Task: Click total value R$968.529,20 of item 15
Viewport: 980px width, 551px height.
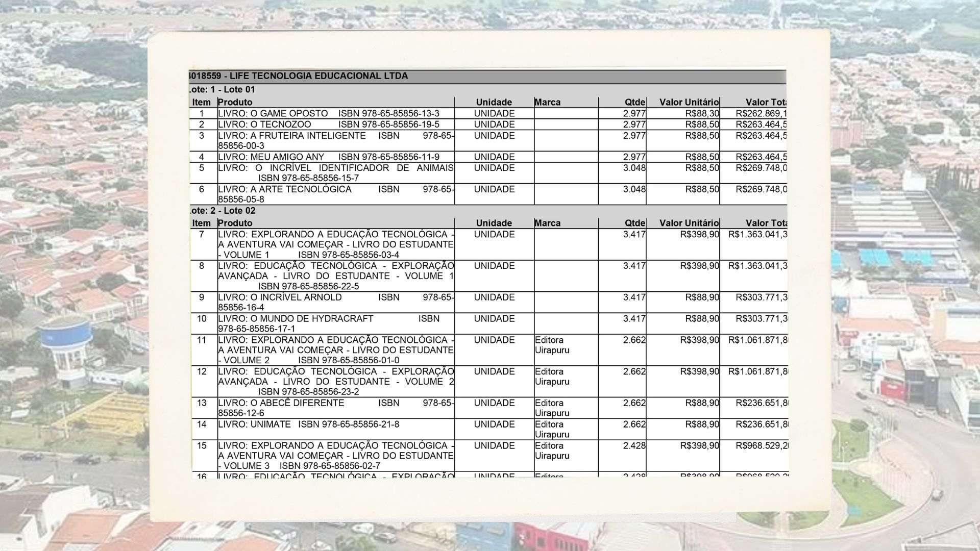Action: point(763,446)
